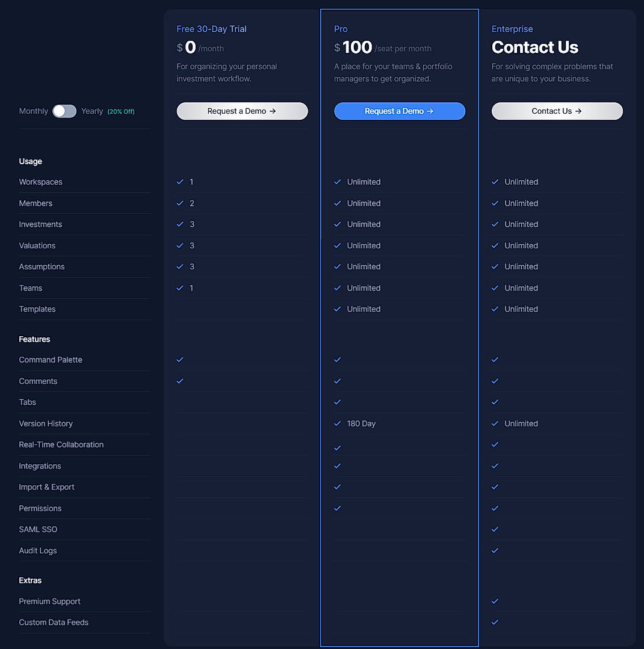Click the 20% Off yearly discount label
The image size is (644, 649).
pos(121,111)
